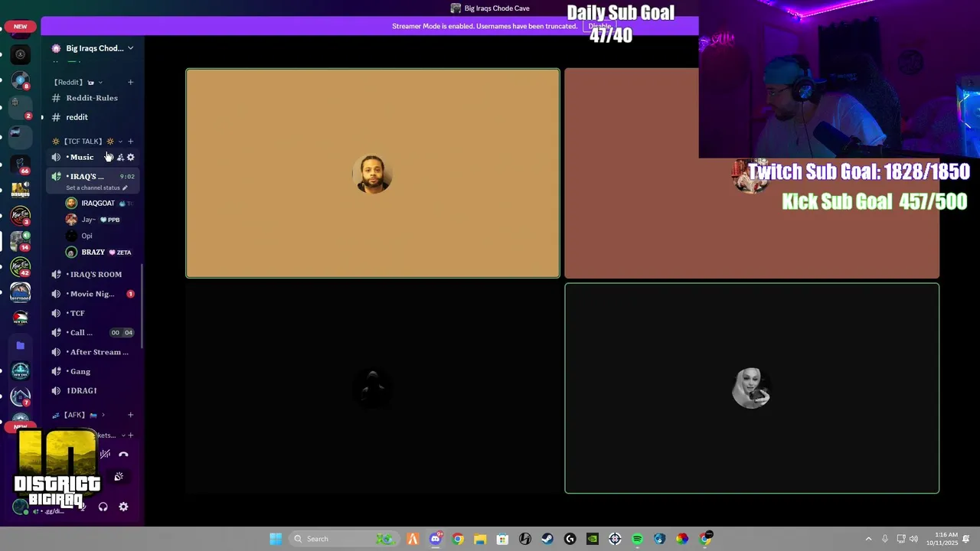Open Discord from the taskbar

tap(436, 539)
